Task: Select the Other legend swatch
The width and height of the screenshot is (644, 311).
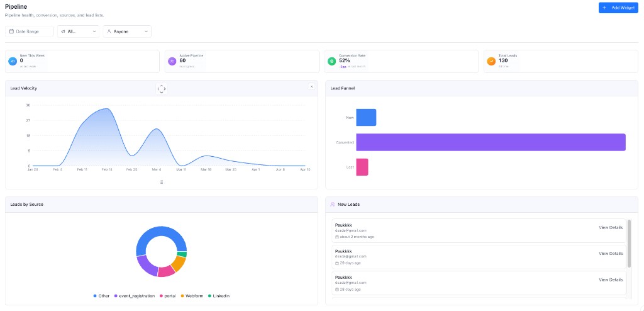Action: click(x=95, y=296)
